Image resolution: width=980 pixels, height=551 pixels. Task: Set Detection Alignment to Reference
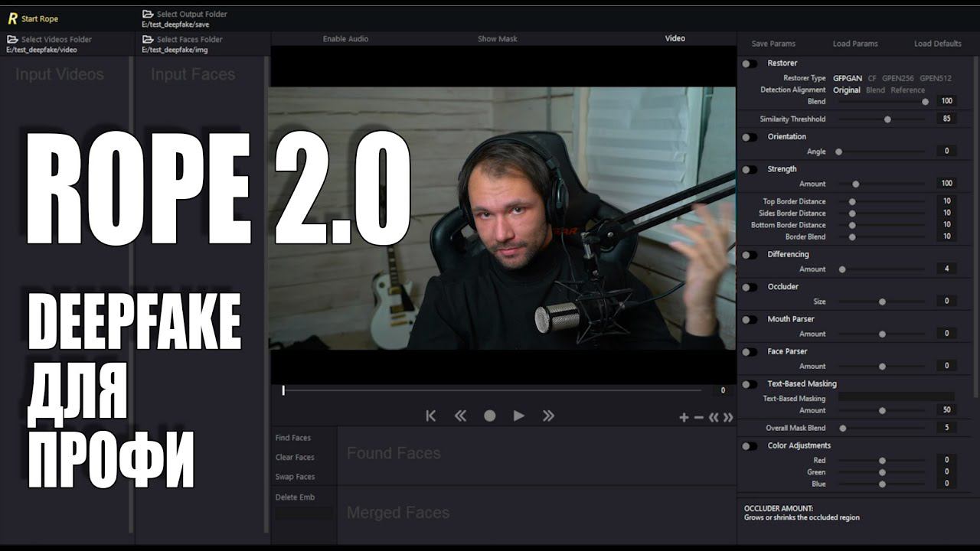[907, 90]
